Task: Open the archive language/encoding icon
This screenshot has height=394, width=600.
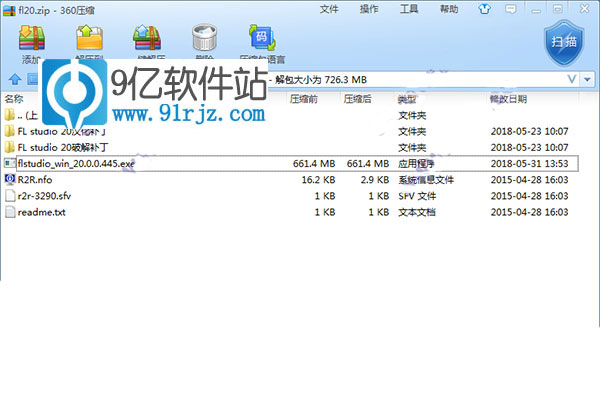Action: (262, 37)
